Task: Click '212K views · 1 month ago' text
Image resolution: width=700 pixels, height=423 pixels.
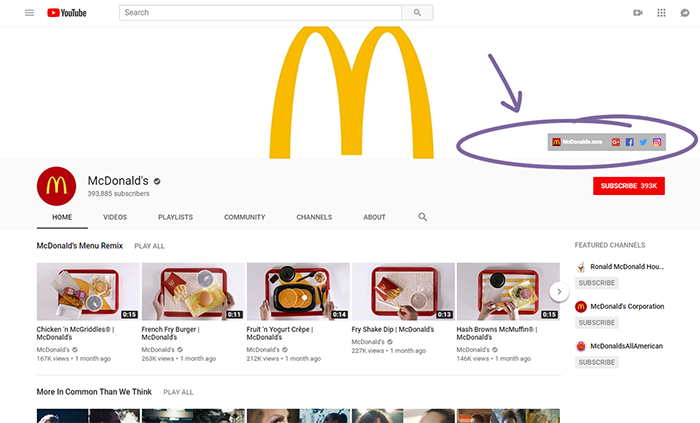Action: pyautogui.click(x=283, y=359)
